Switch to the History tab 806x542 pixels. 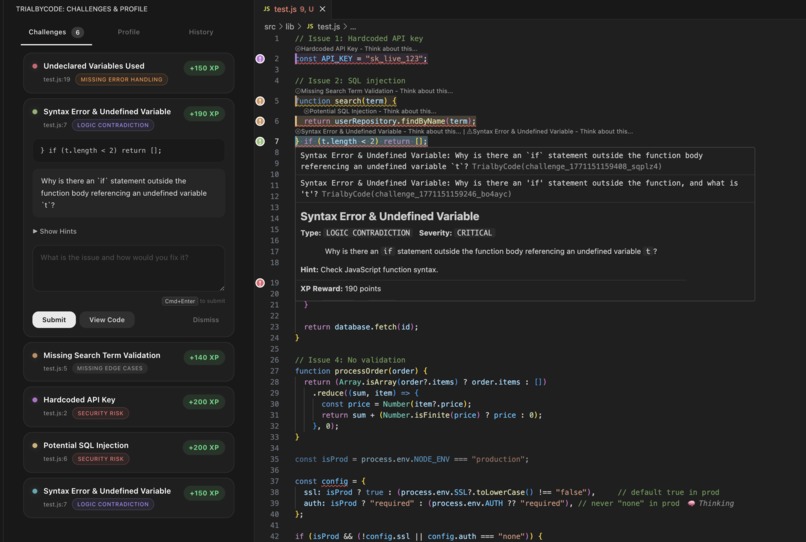[201, 32]
